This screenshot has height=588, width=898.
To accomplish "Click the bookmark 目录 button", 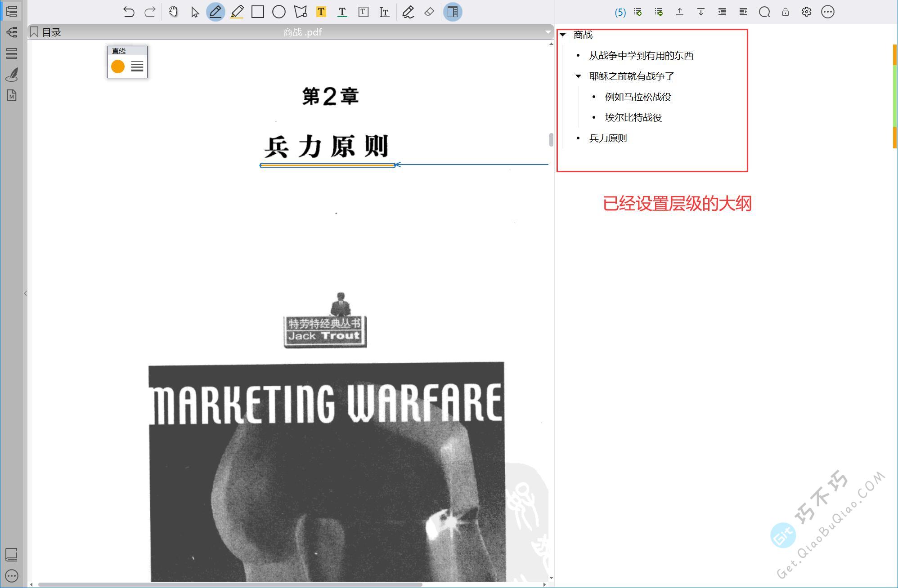I will 45,32.
